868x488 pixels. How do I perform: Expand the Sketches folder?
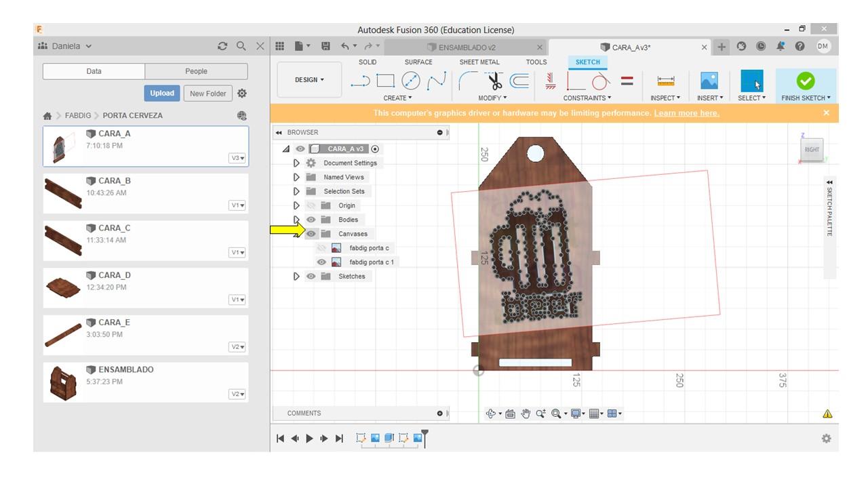click(x=296, y=277)
